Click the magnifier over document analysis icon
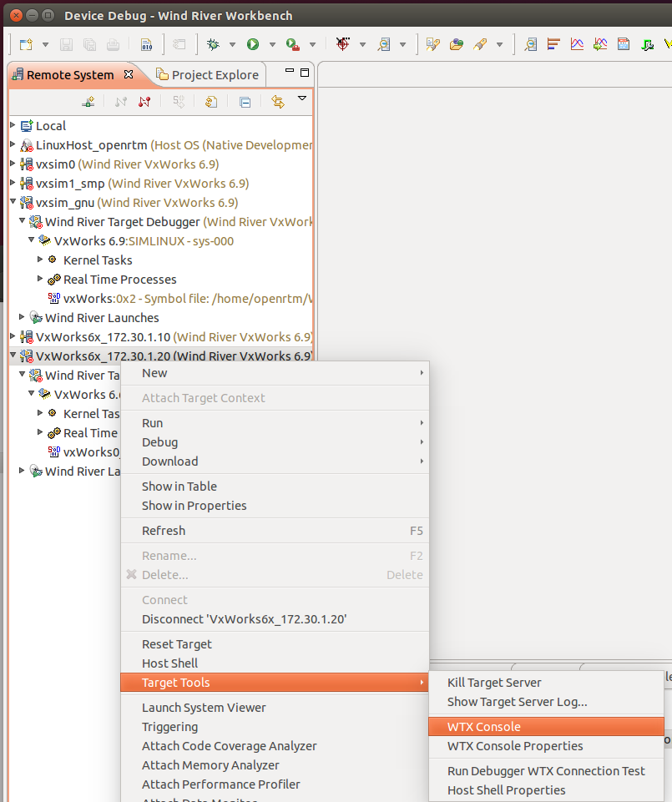Viewport: 672px width, 802px height. coord(531,44)
